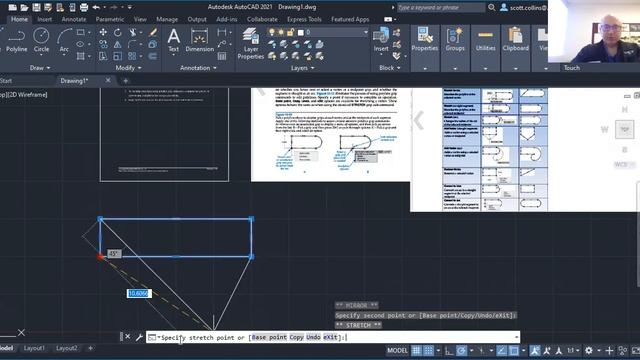Activate the Array tool
Image resolution: width=640 pixels, height=360 pixels.
[132, 56]
